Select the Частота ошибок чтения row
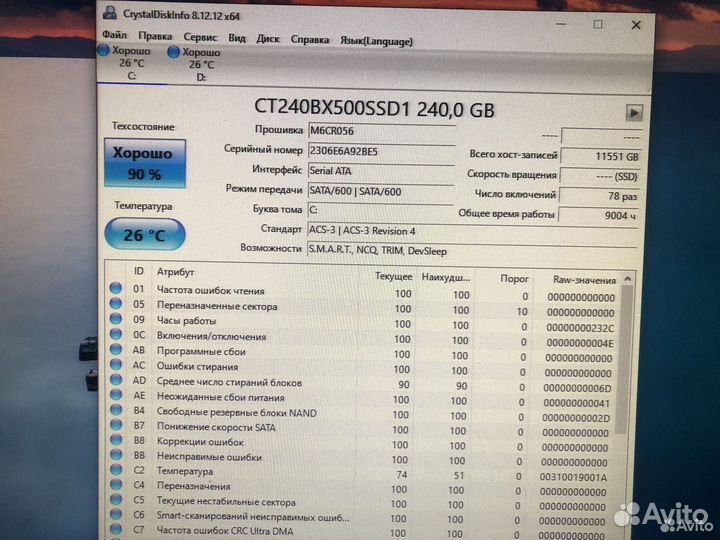 363,292
